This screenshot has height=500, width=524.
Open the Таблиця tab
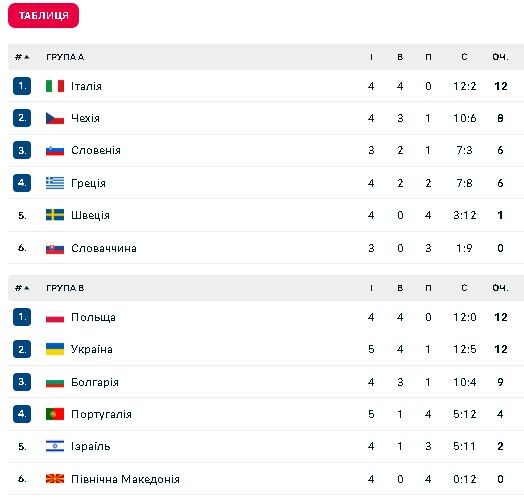[43, 15]
